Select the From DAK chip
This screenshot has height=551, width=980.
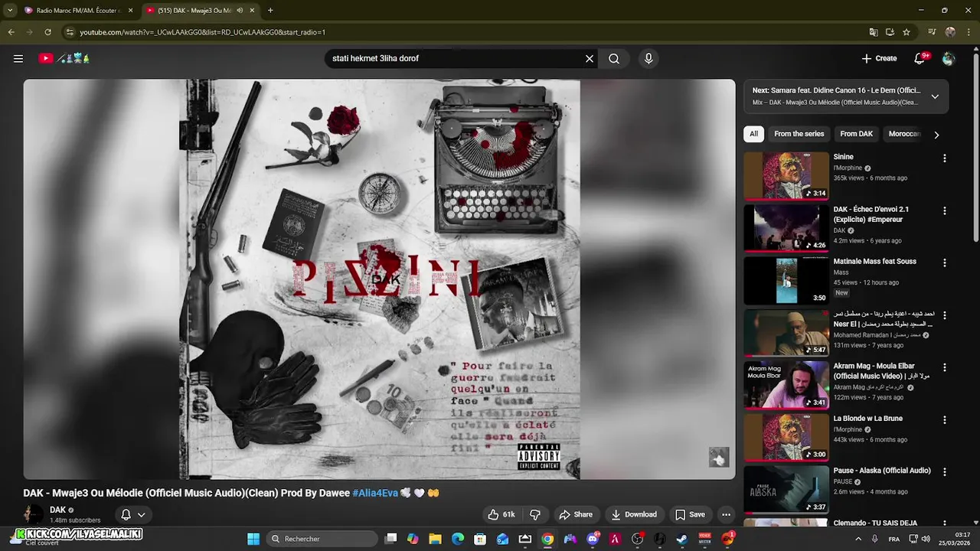[856, 134]
